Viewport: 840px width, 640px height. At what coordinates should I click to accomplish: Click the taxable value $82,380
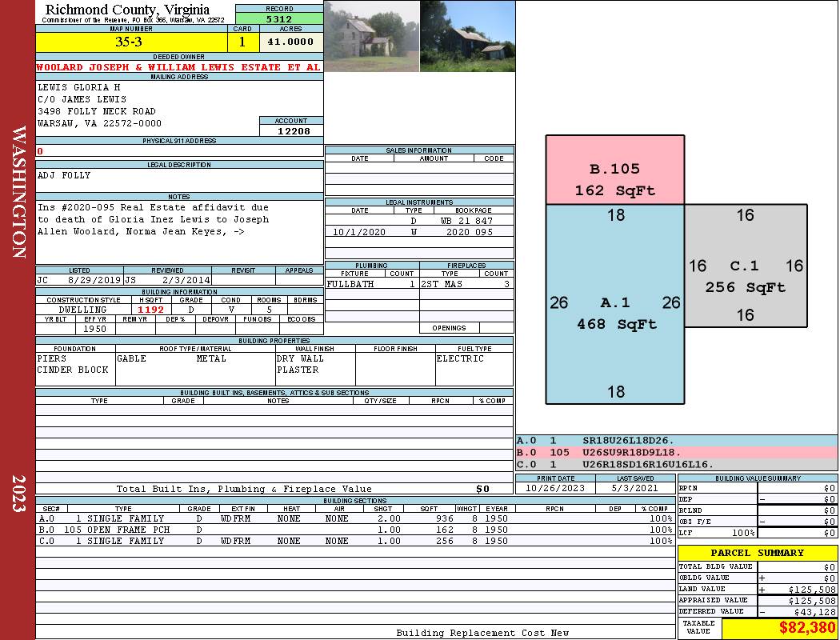click(x=806, y=628)
